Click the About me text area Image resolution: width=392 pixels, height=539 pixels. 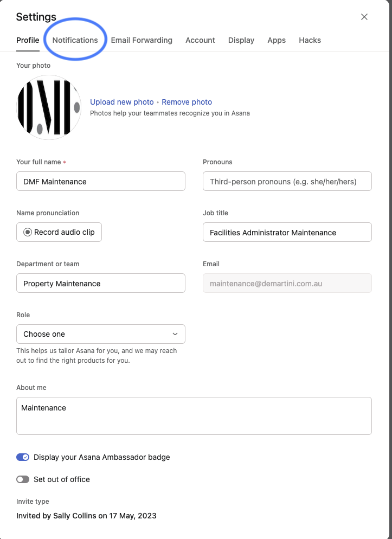click(194, 416)
